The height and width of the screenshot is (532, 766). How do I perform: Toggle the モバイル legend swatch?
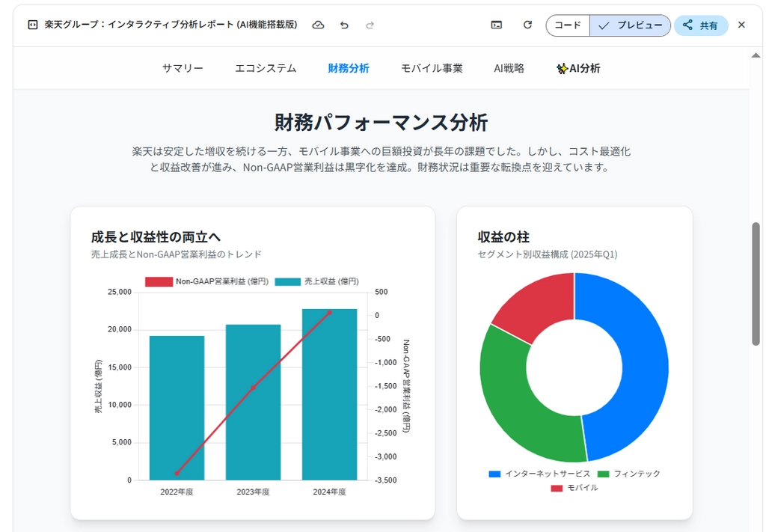pyautogui.click(x=557, y=488)
